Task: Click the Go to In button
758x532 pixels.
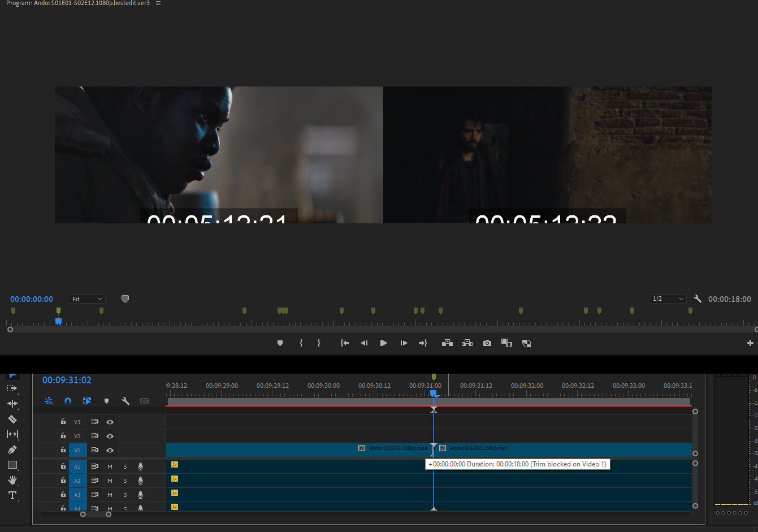Action: pyautogui.click(x=344, y=343)
